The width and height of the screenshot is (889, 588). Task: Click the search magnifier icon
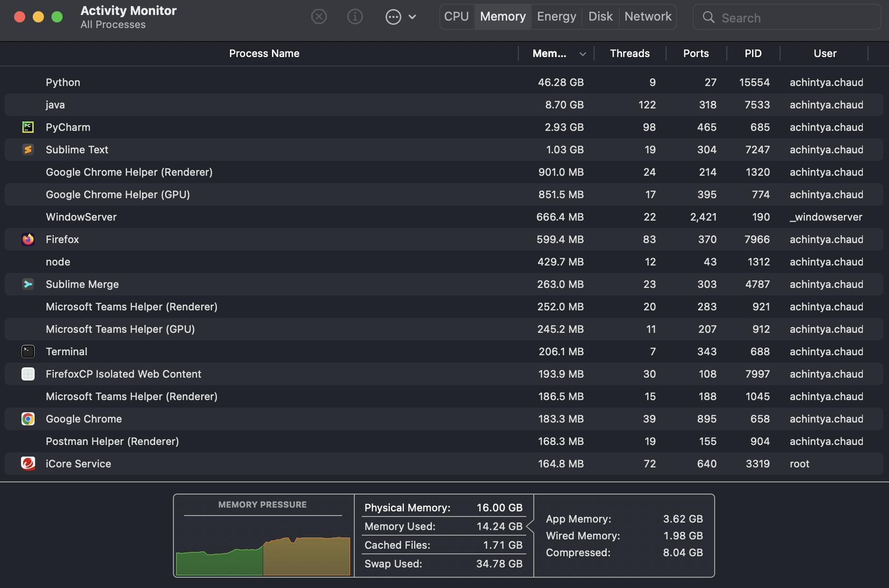coord(709,17)
